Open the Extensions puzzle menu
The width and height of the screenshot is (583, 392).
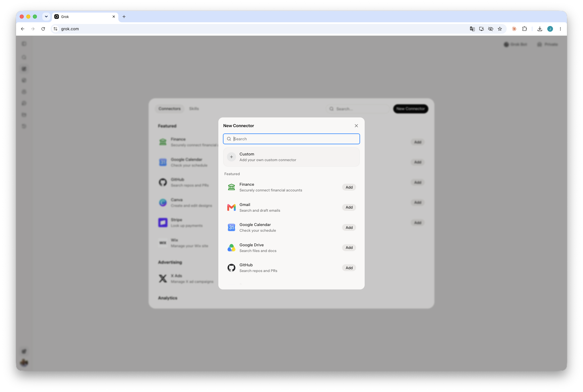[x=524, y=29]
